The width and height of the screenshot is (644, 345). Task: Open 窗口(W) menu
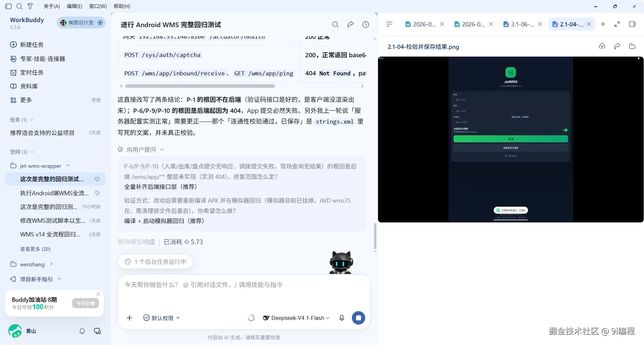click(98, 6)
